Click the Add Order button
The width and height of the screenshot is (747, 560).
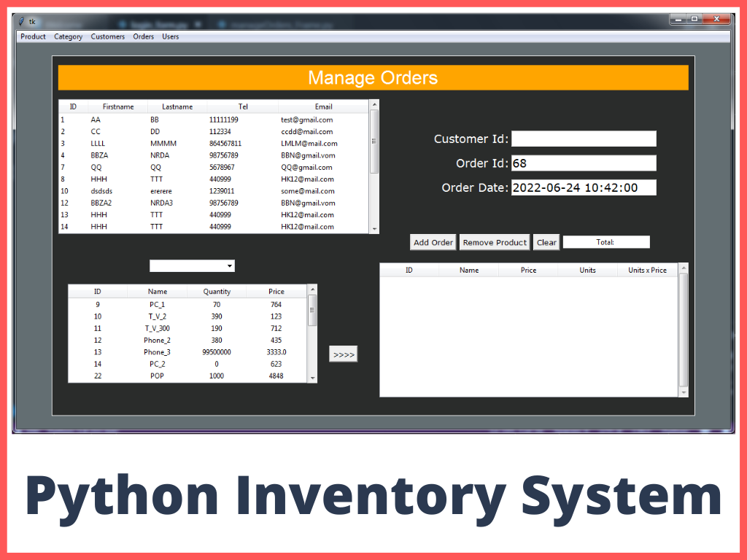pos(433,243)
